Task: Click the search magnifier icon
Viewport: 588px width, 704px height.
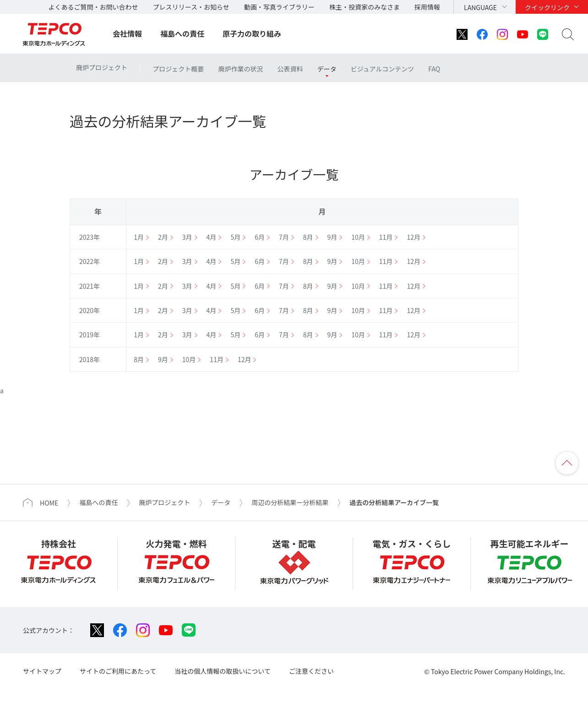Action: tap(568, 34)
